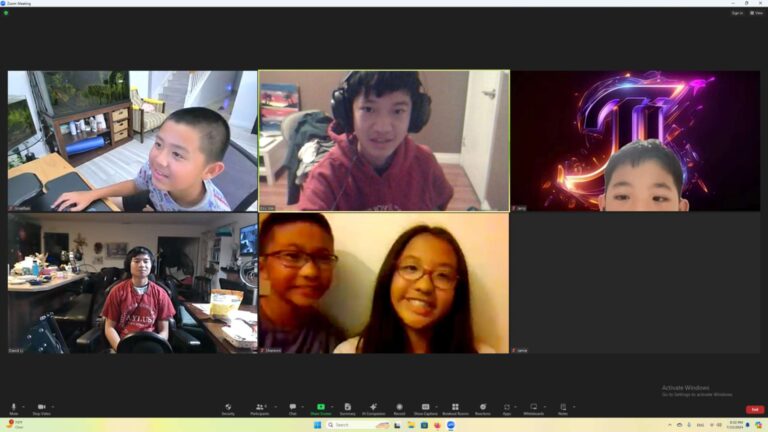The image size is (768, 432).
Task: Click the green encryption shield indicator
Action: (x=6, y=13)
